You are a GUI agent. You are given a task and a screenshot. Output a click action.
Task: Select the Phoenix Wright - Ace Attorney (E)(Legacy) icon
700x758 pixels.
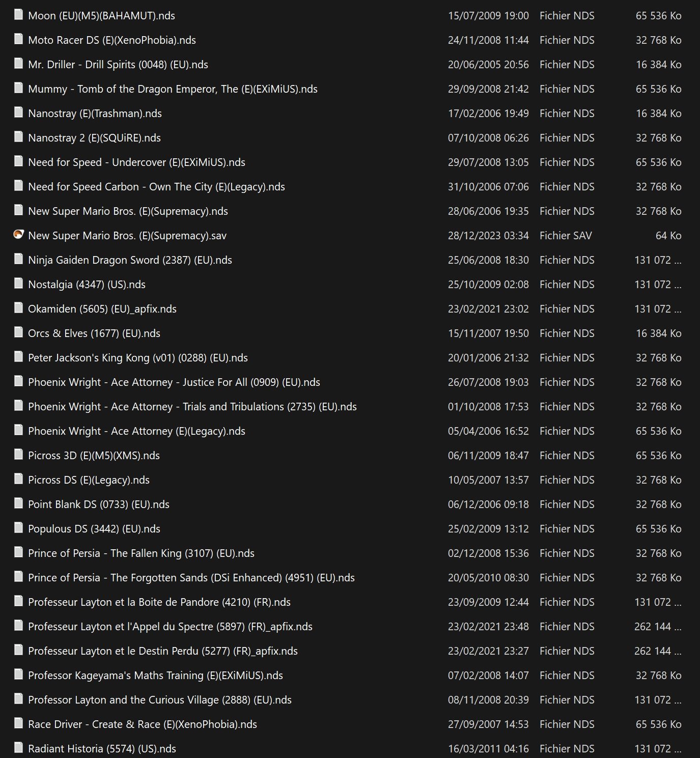(x=18, y=430)
